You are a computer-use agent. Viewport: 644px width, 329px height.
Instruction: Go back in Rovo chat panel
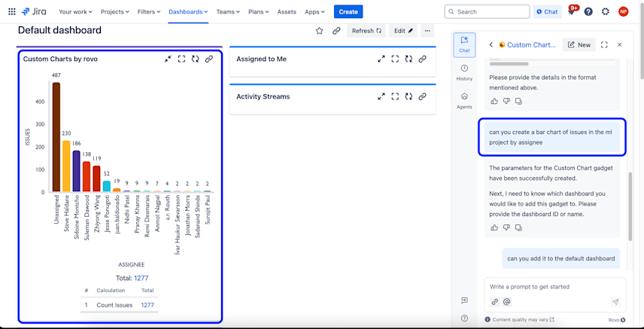(x=491, y=45)
